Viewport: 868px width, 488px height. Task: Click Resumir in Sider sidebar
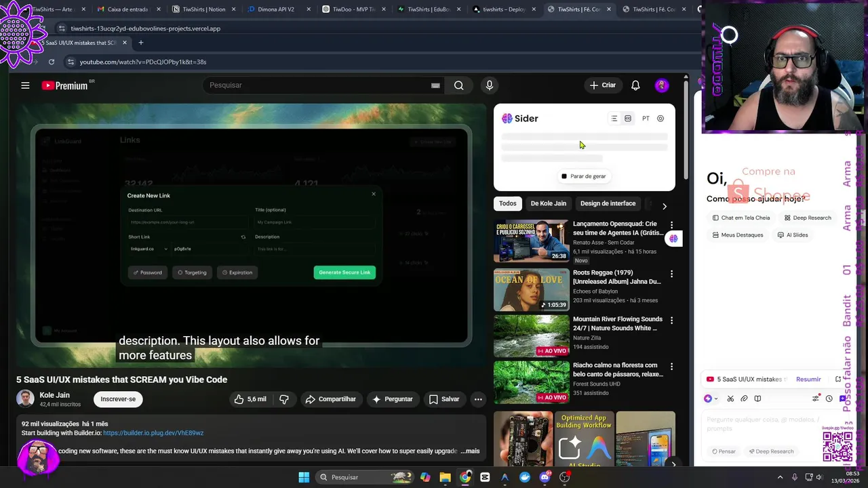808,379
